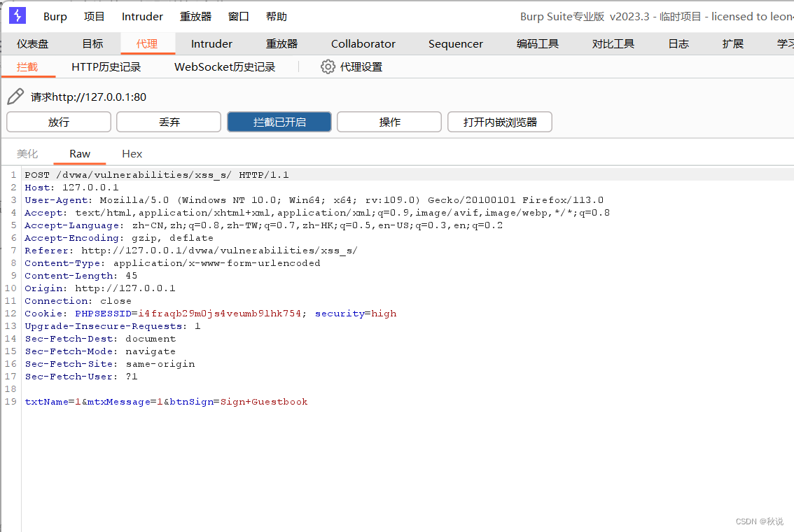This screenshot has height=532, width=794.
Task: Open the HTTP历史记录 sub-tab
Action: (x=106, y=66)
